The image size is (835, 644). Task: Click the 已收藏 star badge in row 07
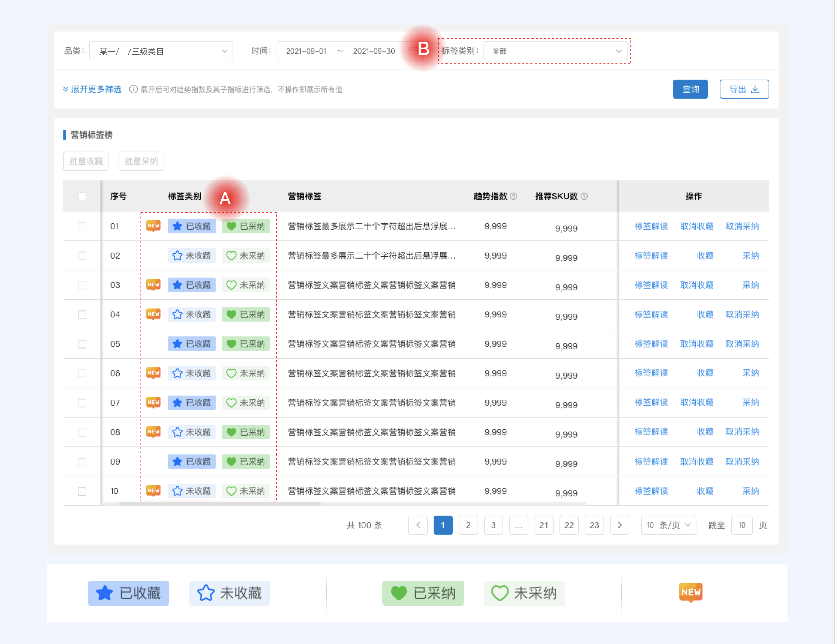click(x=192, y=403)
